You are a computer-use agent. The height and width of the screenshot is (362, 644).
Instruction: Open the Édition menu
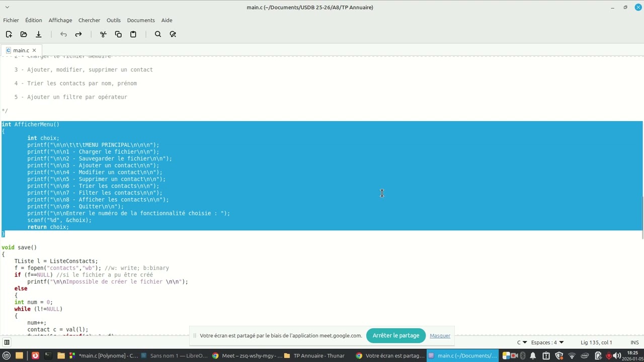click(34, 20)
